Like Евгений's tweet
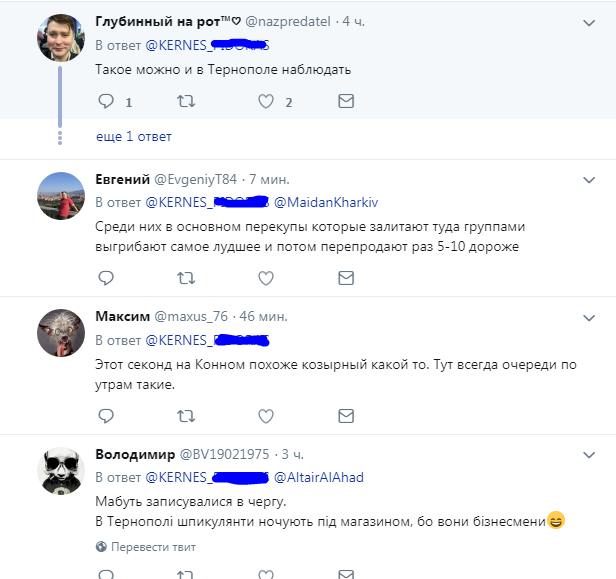 point(266,277)
